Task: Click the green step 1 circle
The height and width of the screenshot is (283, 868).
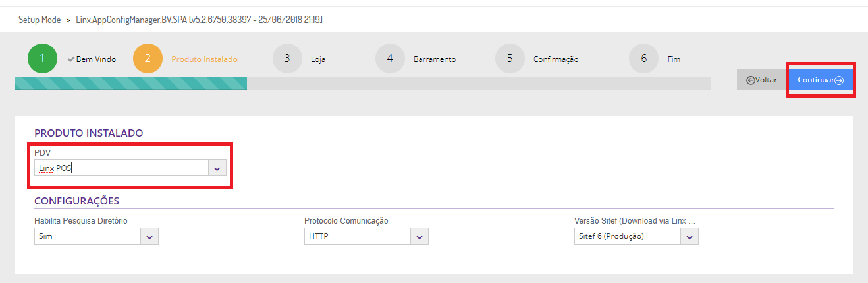Action: tap(42, 59)
